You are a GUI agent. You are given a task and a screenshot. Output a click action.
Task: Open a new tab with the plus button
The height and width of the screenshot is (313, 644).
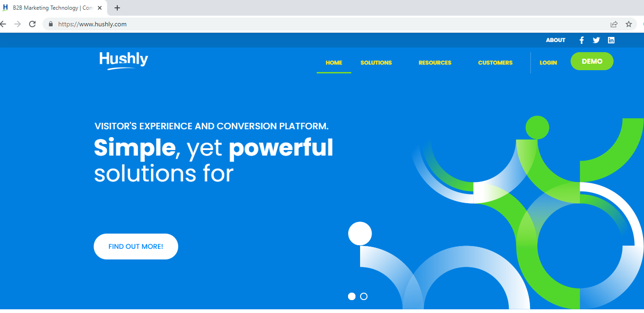(x=117, y=8)
